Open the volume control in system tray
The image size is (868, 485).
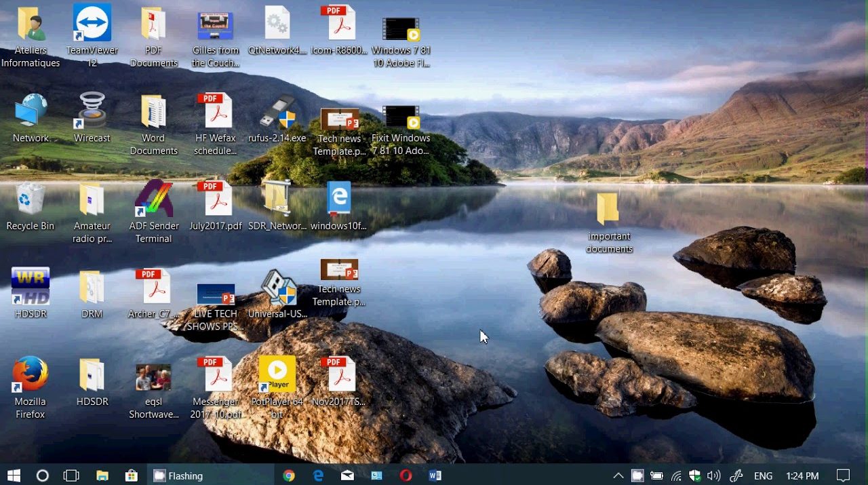pyautogui.click(x=714, y=476)
